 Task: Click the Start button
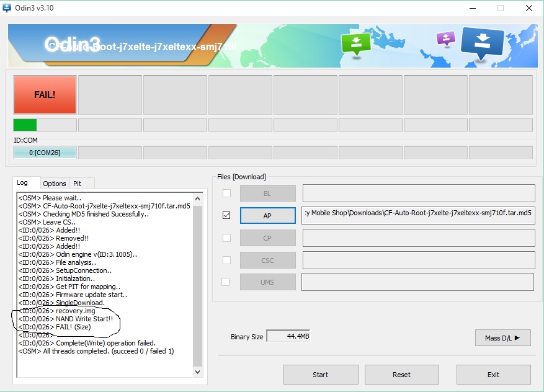point(321,375)
